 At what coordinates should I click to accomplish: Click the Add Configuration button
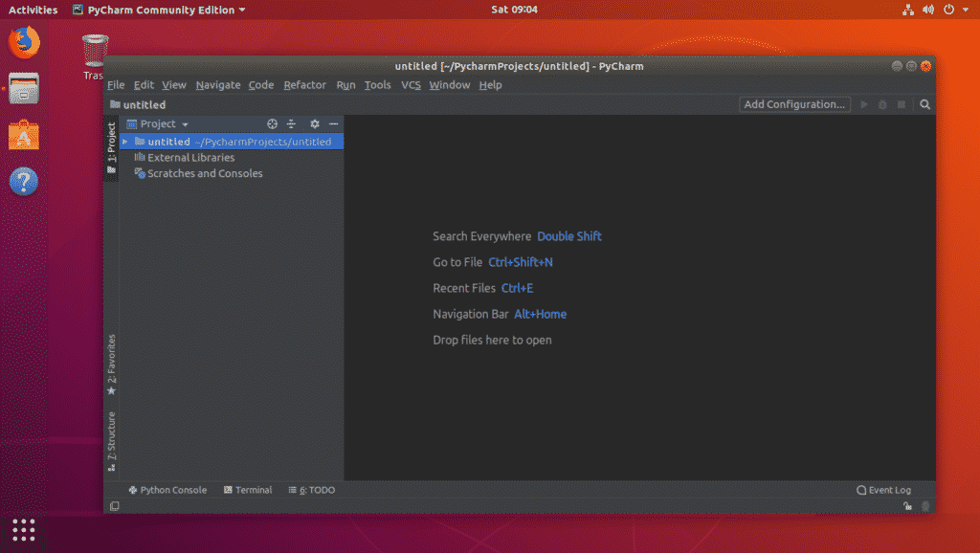point(794,104)
